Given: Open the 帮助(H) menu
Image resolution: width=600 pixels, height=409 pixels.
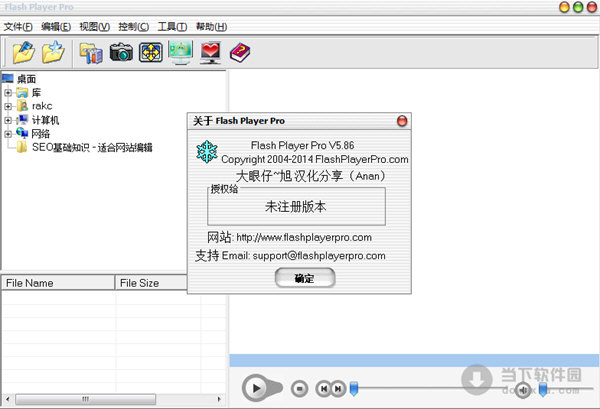Looking at the screenshot, I should (211, 27).
